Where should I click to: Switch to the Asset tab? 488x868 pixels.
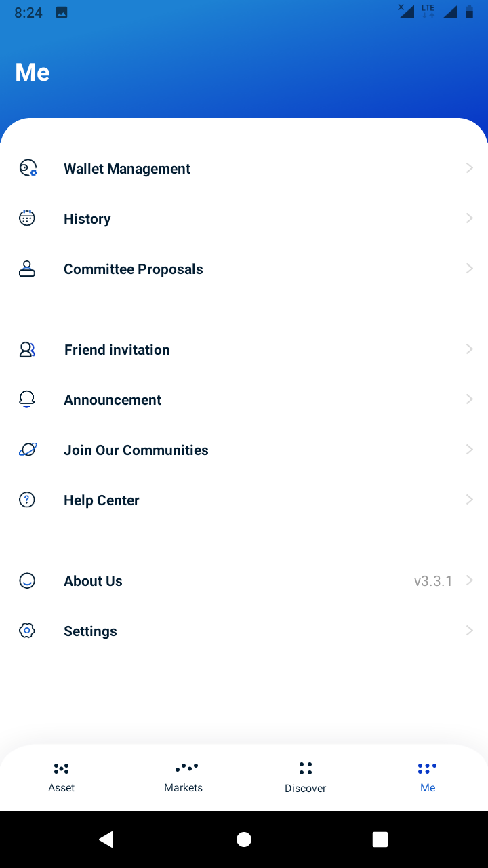click(61, 777)
